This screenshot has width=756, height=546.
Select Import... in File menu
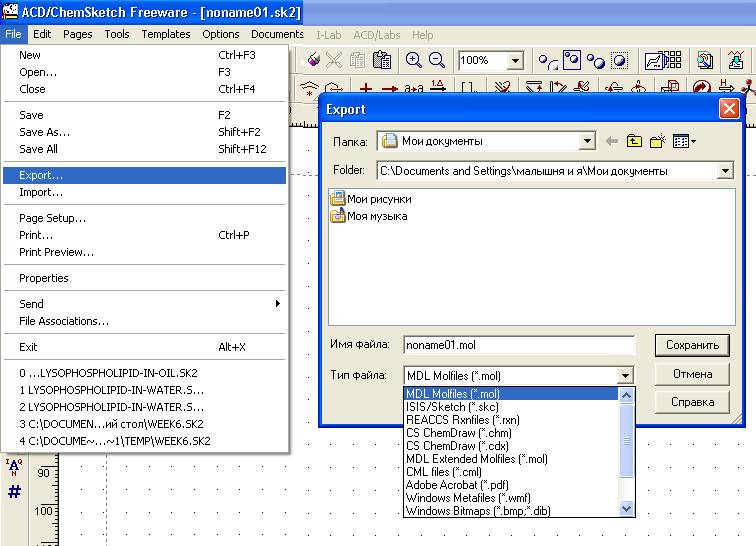(144, 192)
